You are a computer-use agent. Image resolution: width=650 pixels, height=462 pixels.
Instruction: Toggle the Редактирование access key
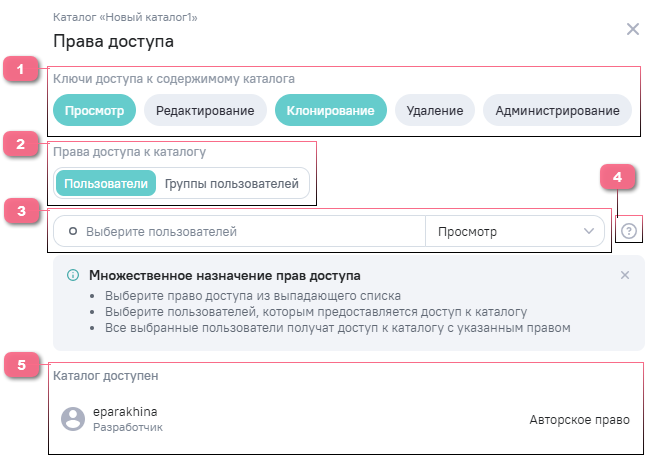[205, 110]
